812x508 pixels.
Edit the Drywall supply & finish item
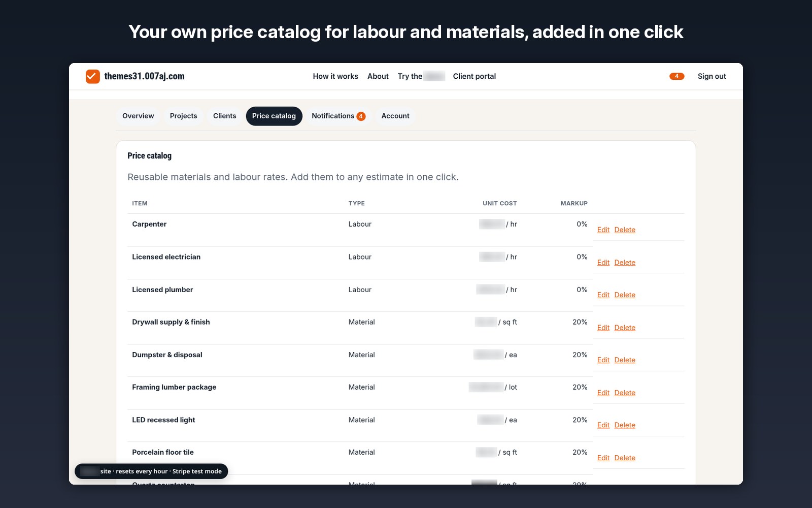coord(603,328)
